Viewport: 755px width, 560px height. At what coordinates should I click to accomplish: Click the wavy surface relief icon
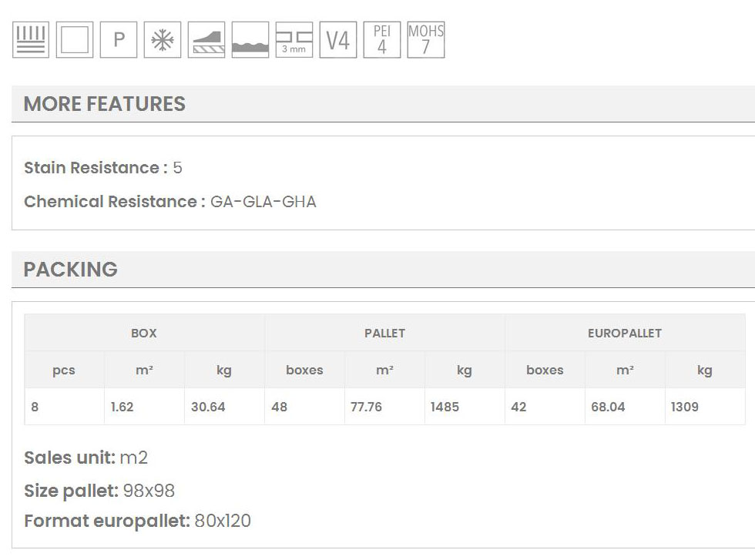click(x=250, y=40)
